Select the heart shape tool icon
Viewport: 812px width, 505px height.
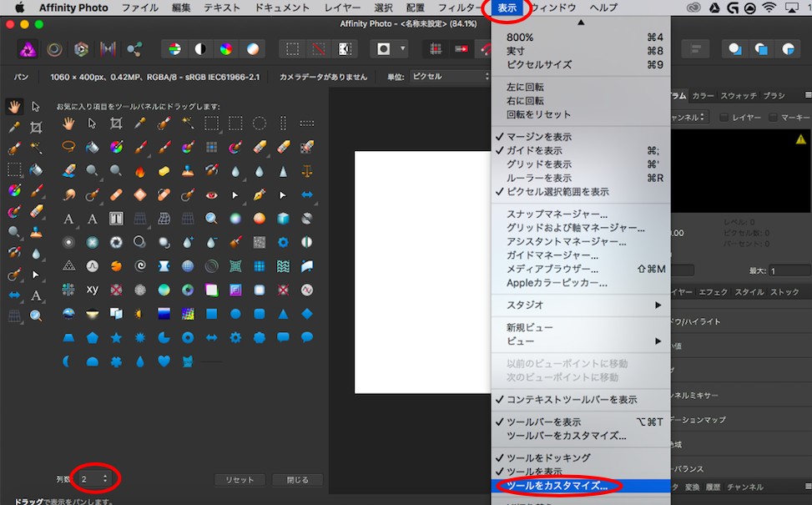click(x=164, y=361)
